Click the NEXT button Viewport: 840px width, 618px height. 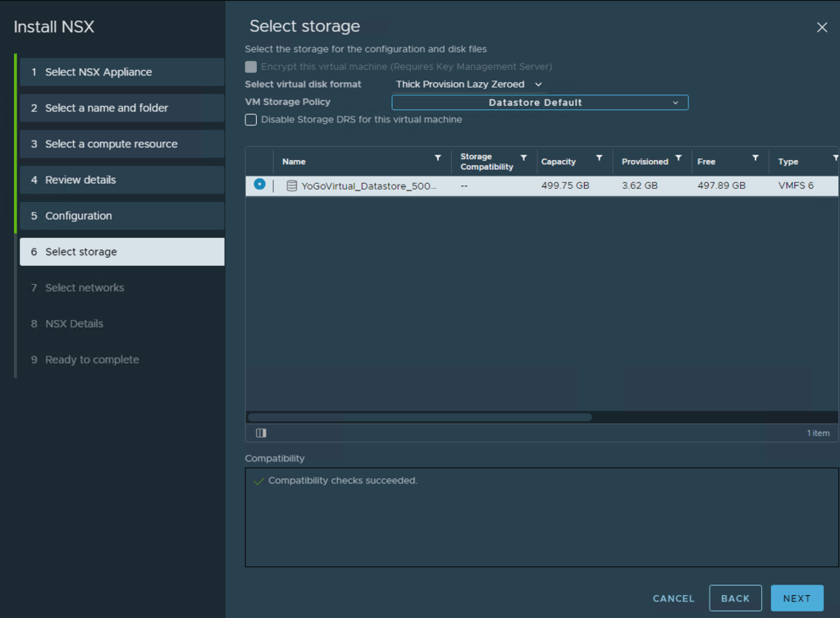coord(796,598)
